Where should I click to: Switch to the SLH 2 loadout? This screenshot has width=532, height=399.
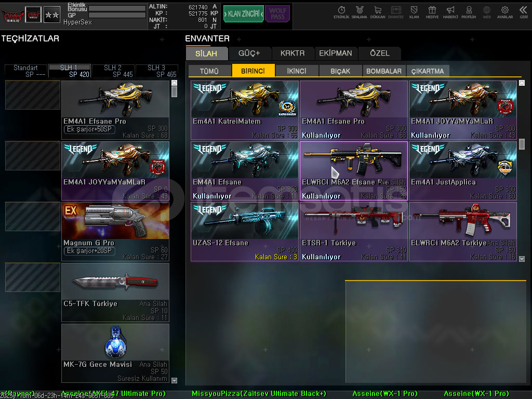point(113,71)
